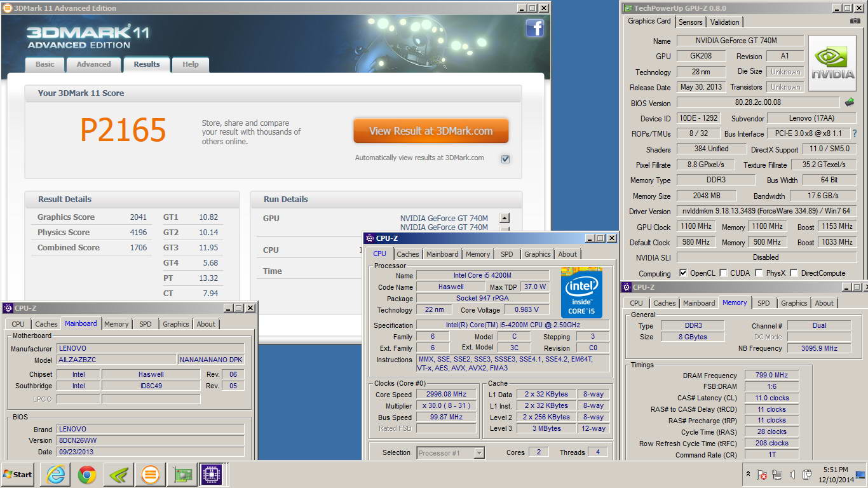This screenshot has width=868, height=488.
Task: Click the Core Speed value 2996.08 MHz
Action: click(446, 395)
